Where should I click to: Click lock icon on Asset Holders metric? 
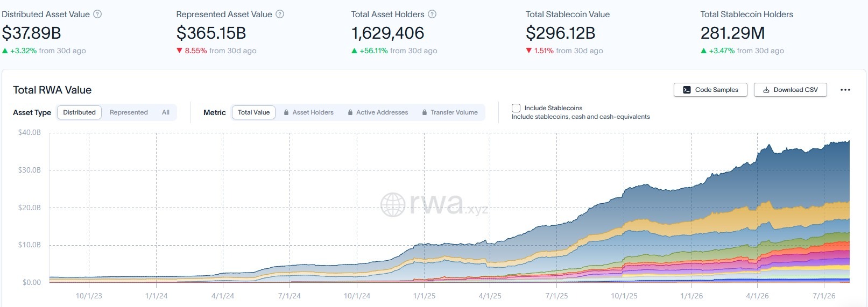(x=286, y=112)
